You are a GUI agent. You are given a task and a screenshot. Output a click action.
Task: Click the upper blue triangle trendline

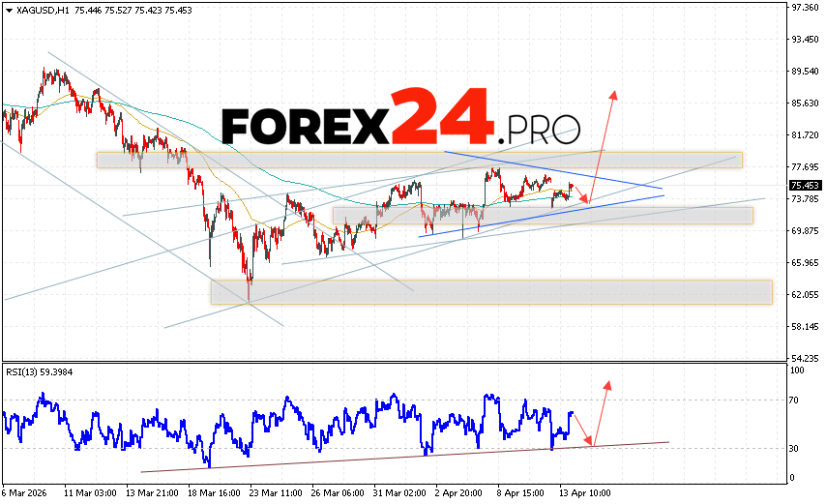(551, 169)
